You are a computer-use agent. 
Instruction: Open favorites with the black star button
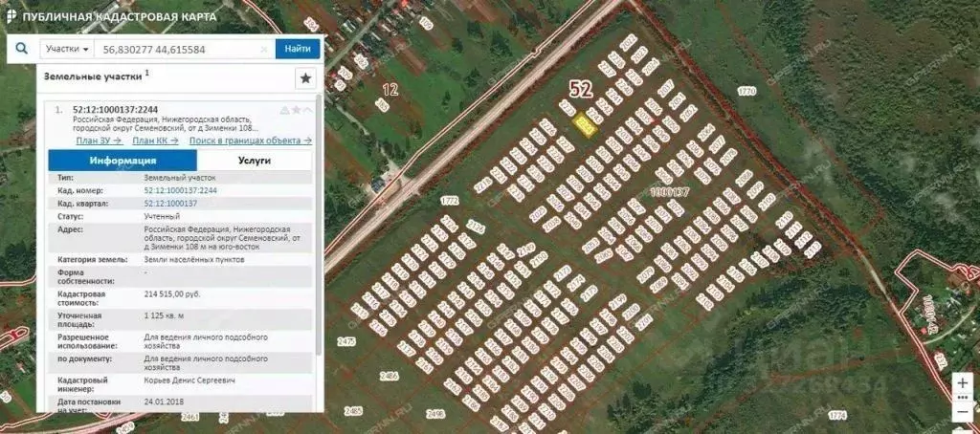pos(305,78)
